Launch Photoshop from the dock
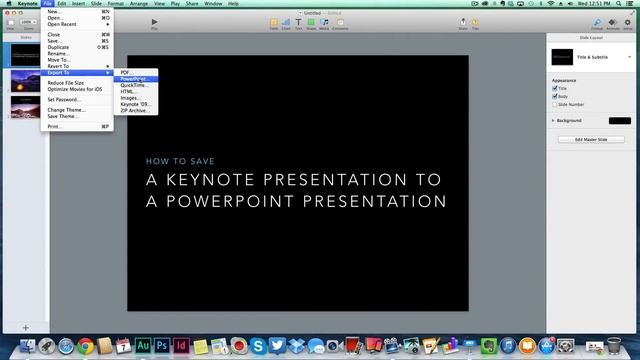Screen dimensions: 640x360 pos(162,346)
